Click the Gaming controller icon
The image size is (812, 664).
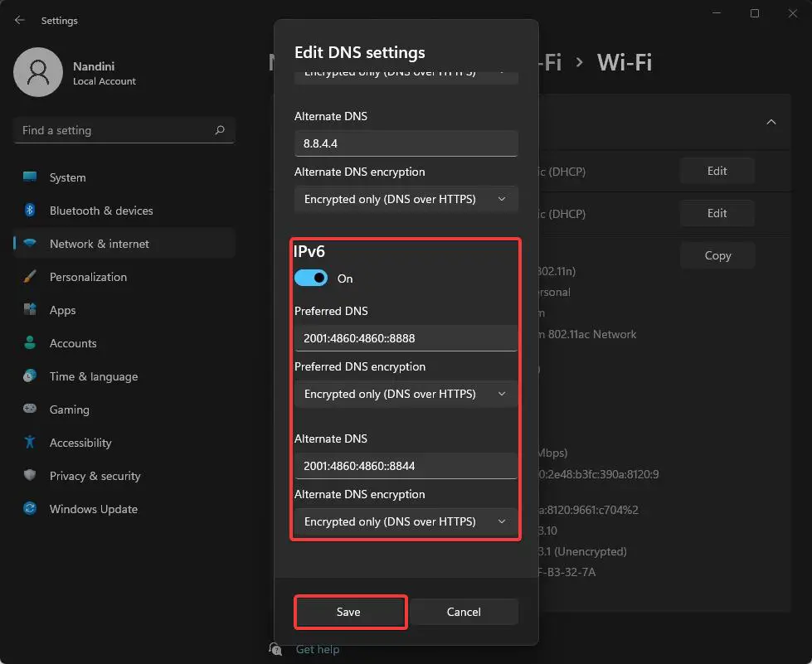(30, 409)
